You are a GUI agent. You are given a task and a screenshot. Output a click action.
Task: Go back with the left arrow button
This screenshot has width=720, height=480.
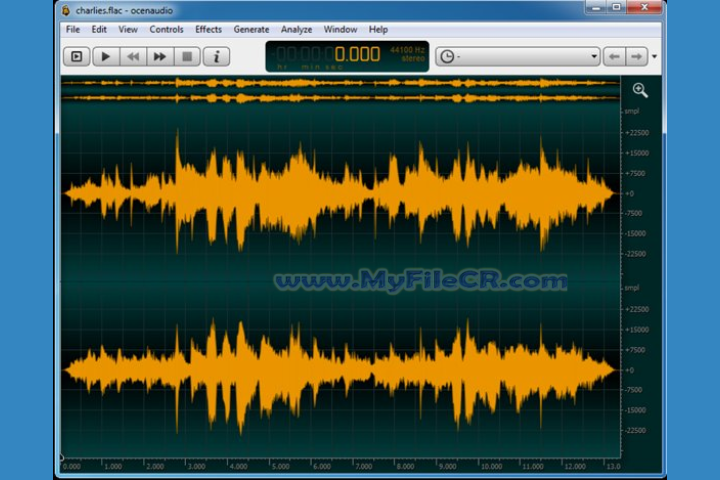pyautogui.click(x=614, y=56)
